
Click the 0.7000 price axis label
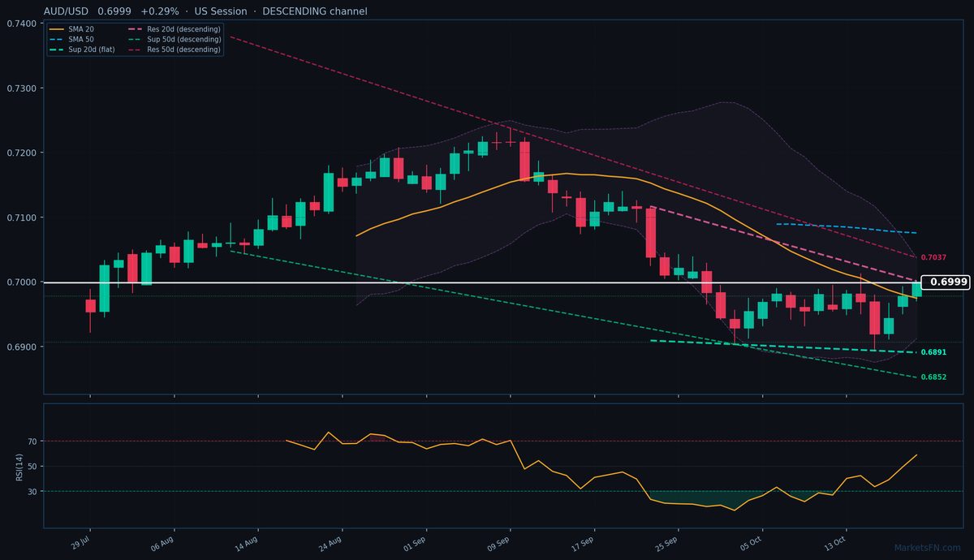point(20,282)
